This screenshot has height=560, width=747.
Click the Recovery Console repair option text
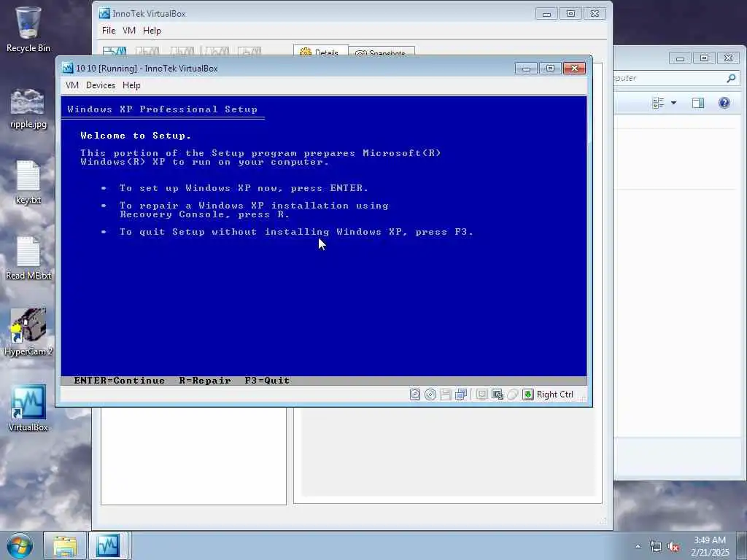pyautogui.click(x=254, y=210)
